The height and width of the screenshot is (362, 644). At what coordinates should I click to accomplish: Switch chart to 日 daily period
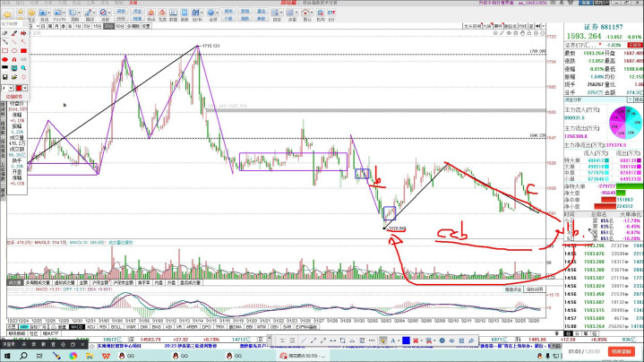[x=43, y=26]
